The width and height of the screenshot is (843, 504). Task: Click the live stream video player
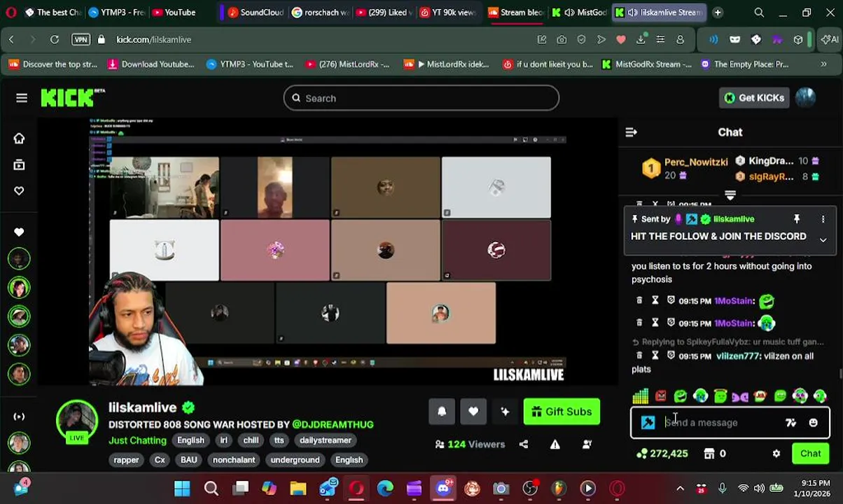[328, 251]
